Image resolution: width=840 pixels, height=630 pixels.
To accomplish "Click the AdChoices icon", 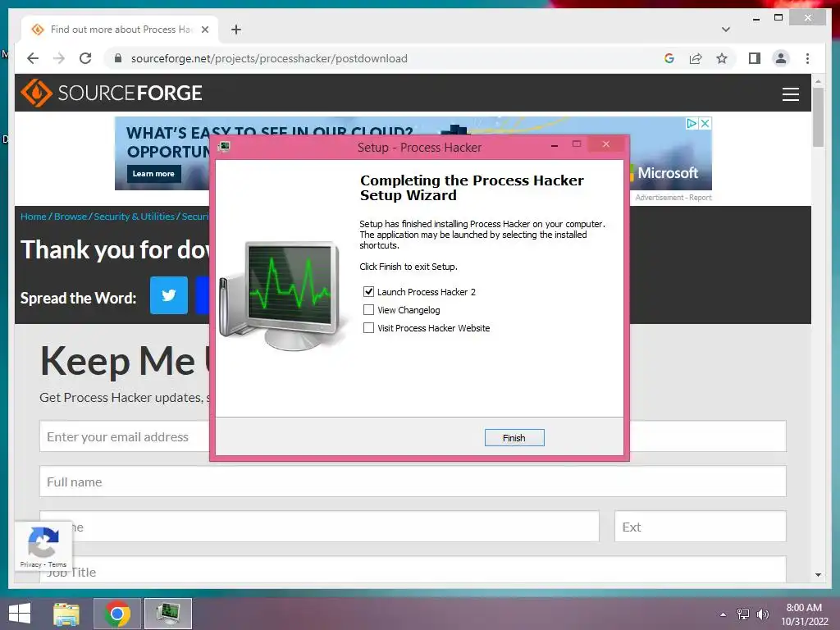I will point(692,123).
